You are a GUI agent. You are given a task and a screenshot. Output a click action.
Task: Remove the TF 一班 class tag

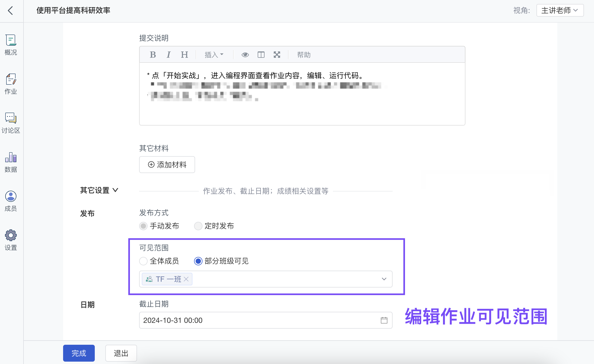click(x=186, y=279)
